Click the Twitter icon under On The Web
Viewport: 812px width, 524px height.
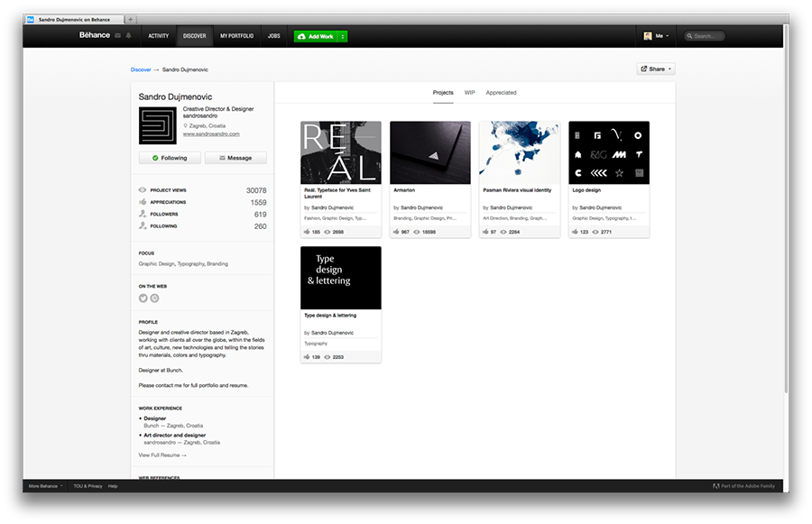click(x=143, y=299)
